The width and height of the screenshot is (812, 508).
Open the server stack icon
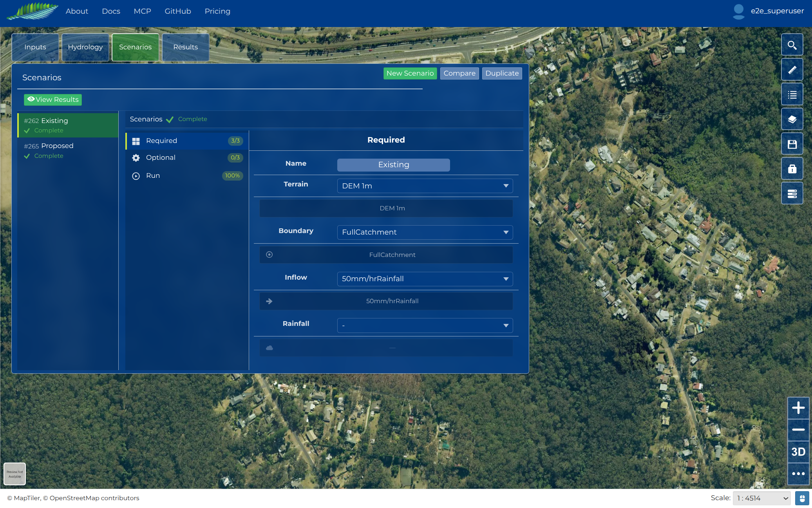coord(792,193)
